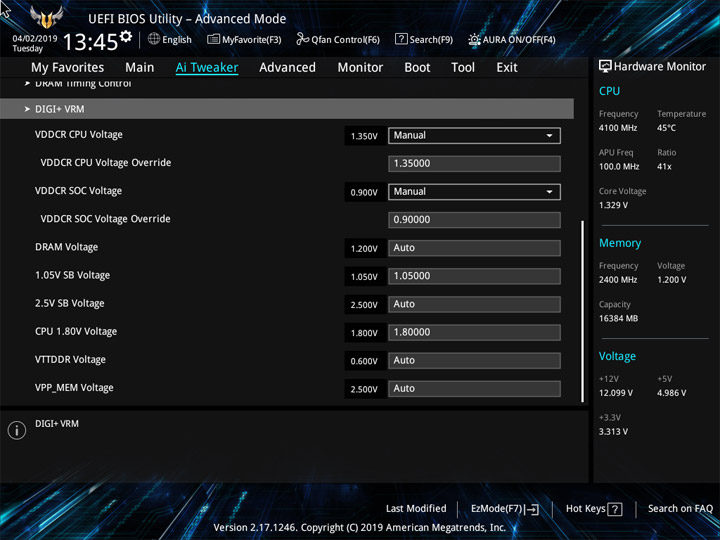Click the 41x ratio value

point(664,167)
